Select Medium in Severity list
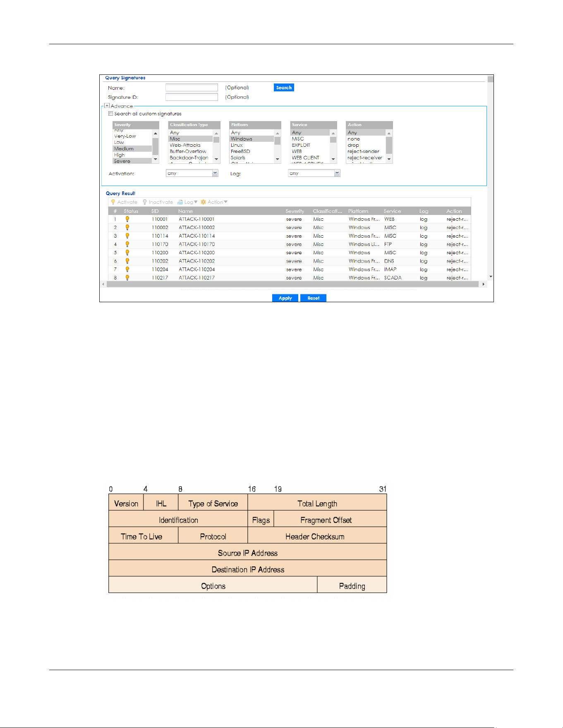The image size is (563, 728). pos(133,149)
